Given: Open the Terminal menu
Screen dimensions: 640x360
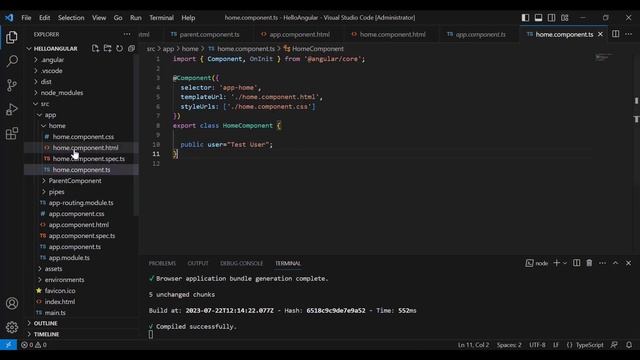Looking at the screenshot, I should (161, 18).
